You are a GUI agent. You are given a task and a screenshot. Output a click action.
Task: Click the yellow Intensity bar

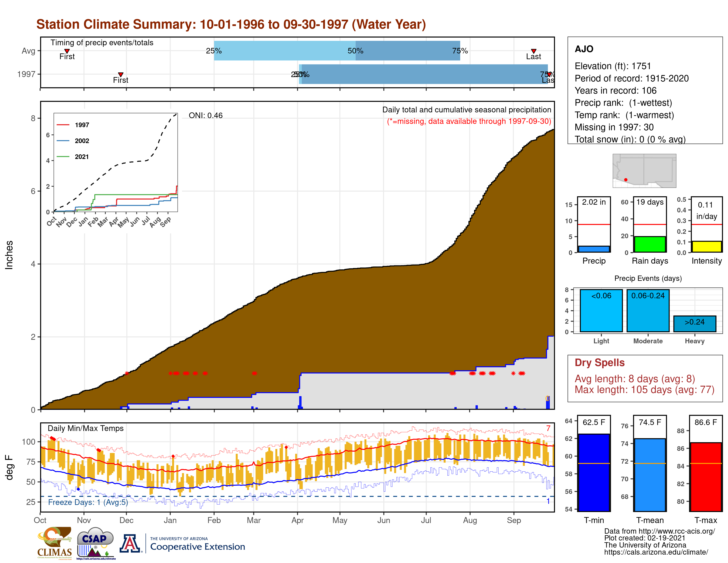coord(706,247)
